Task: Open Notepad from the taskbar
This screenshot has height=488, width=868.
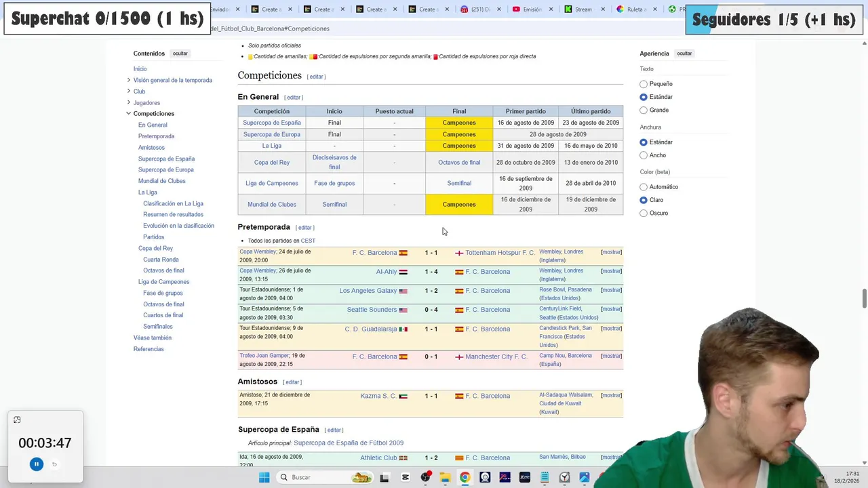Action: coord(545,477)
